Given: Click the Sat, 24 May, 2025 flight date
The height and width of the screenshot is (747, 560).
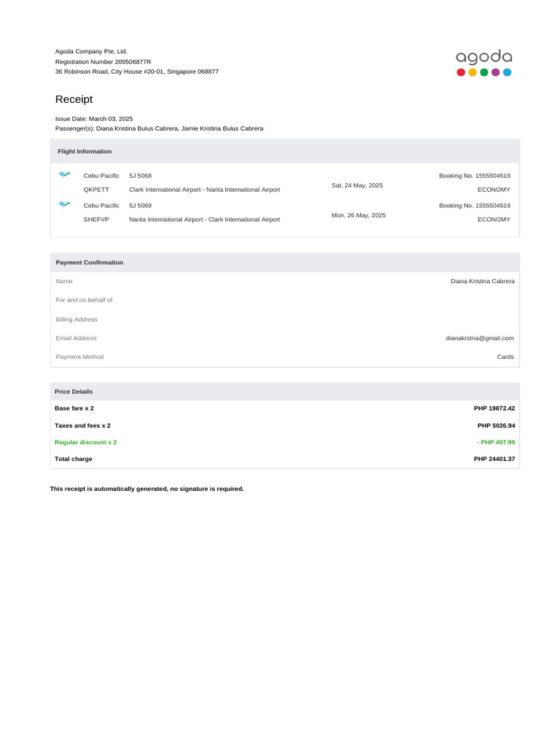Looking at the screenshot, I should [x=357, y=185].
